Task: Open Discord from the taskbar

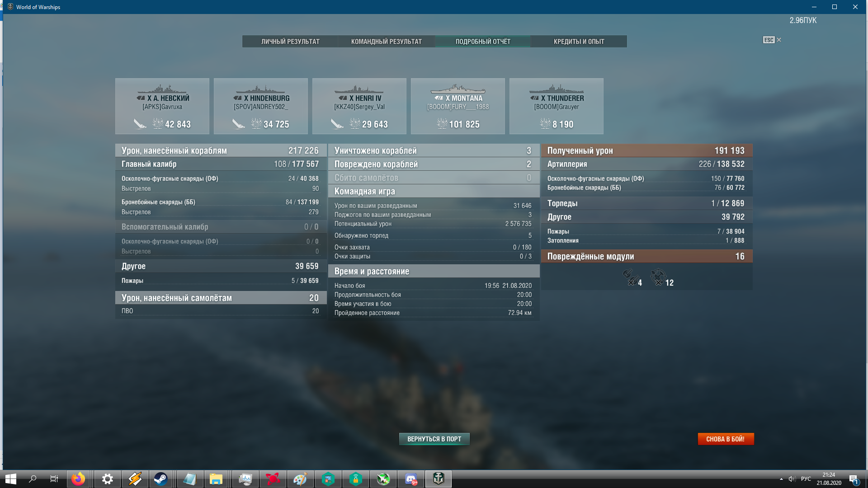Action: 411,479
